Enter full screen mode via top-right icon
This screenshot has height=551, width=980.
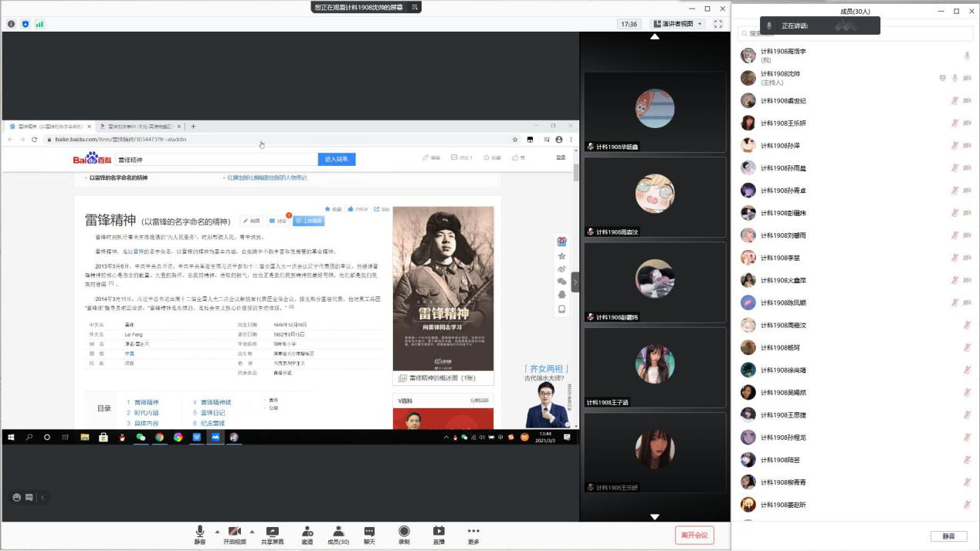coord(717,24)
